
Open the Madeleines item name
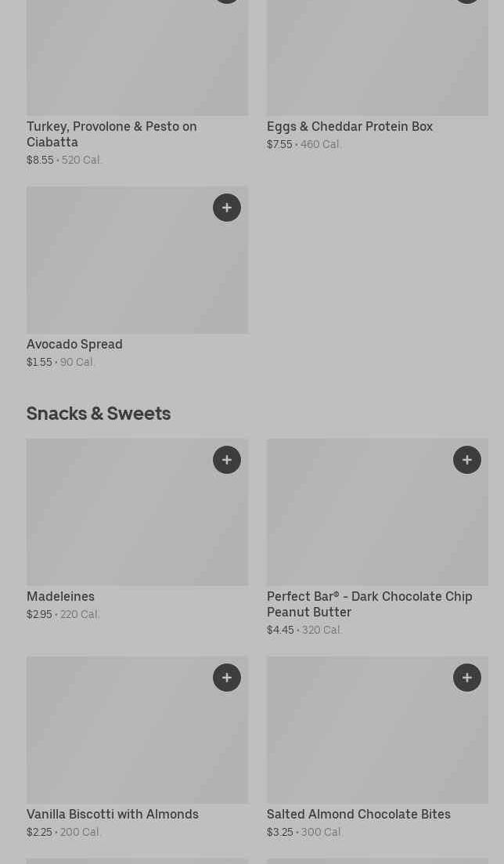[60, 596]
